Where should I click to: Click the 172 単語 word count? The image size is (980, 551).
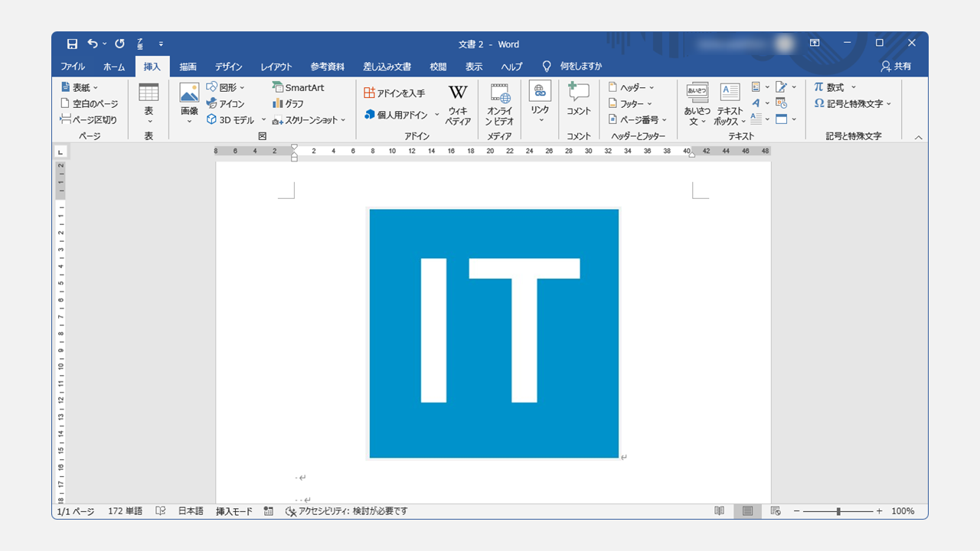point(126,511)
